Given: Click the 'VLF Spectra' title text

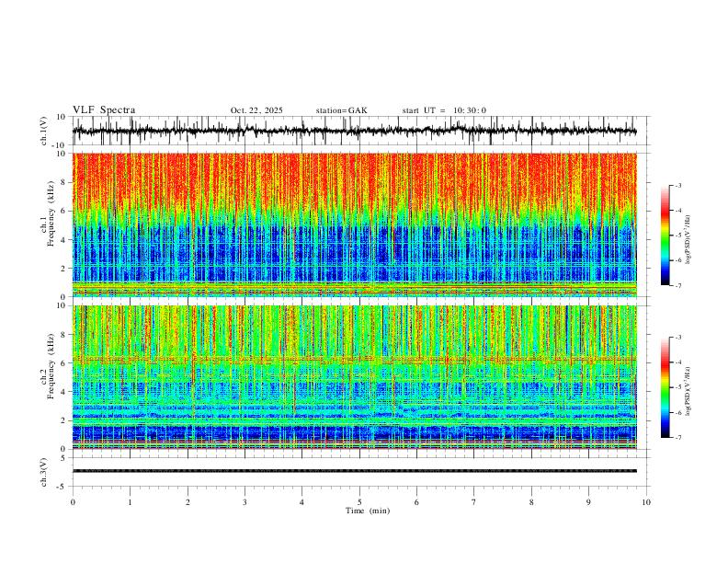Looking at the screenshot, I should (x=104, y=110).
